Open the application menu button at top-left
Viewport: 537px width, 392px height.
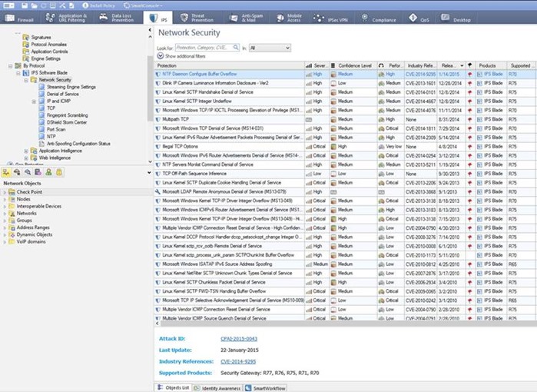pos(8,5)
